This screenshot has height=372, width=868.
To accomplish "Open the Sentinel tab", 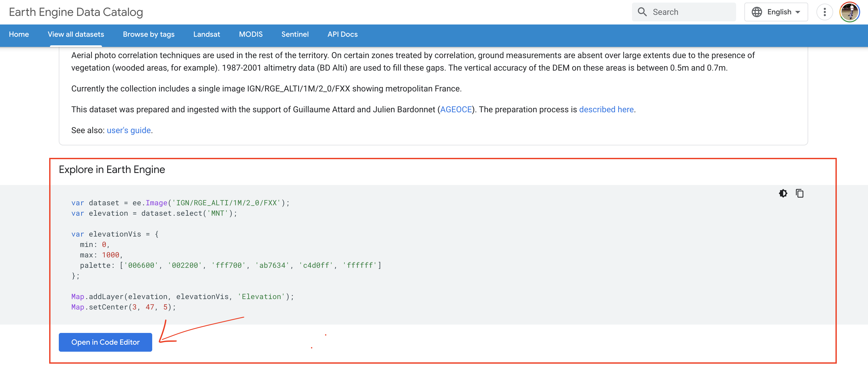I will (x=295, y=34).
